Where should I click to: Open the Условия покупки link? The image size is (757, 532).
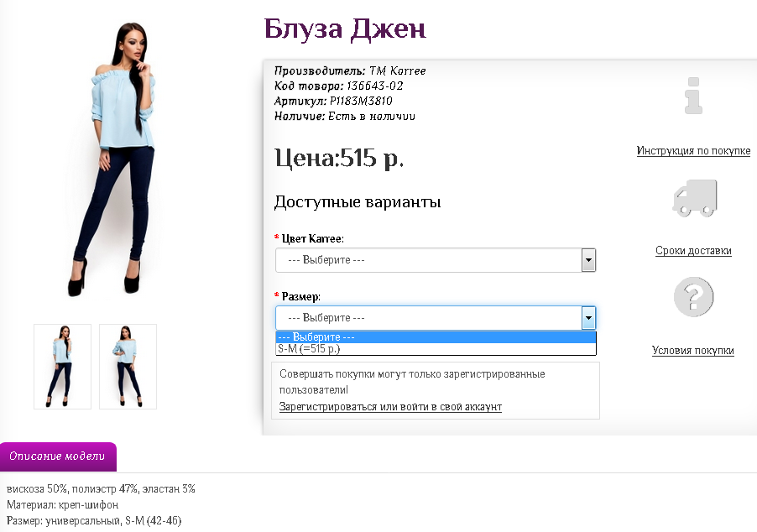pos(692,351)
